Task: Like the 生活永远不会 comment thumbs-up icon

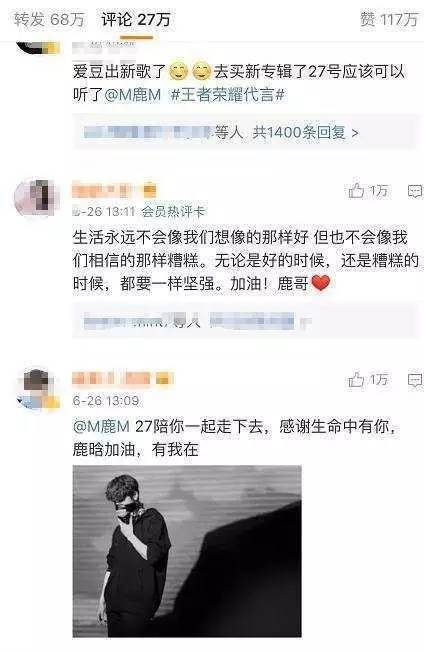Action: [x=356, y=191]
